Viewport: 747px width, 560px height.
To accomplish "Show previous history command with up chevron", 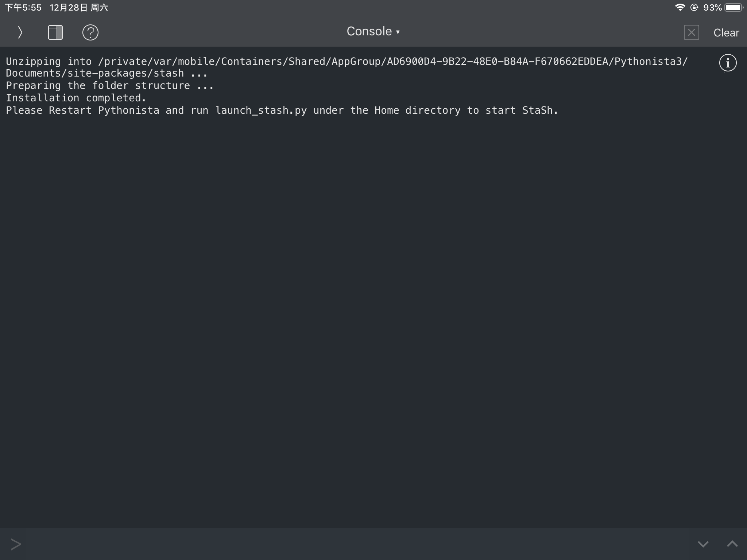I will tap(732, 544).
